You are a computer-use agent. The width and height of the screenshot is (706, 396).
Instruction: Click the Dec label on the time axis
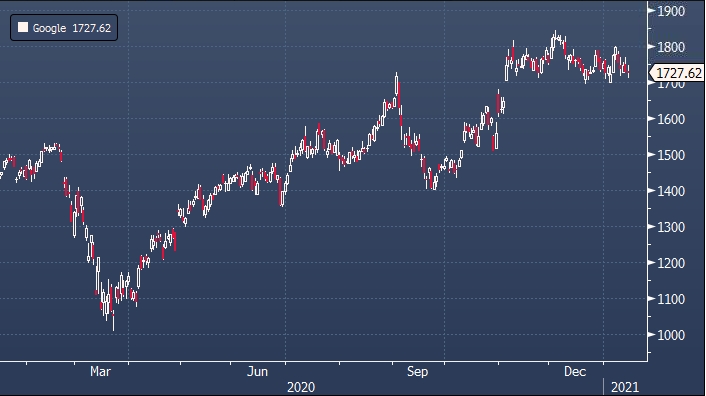coord(575,372)
